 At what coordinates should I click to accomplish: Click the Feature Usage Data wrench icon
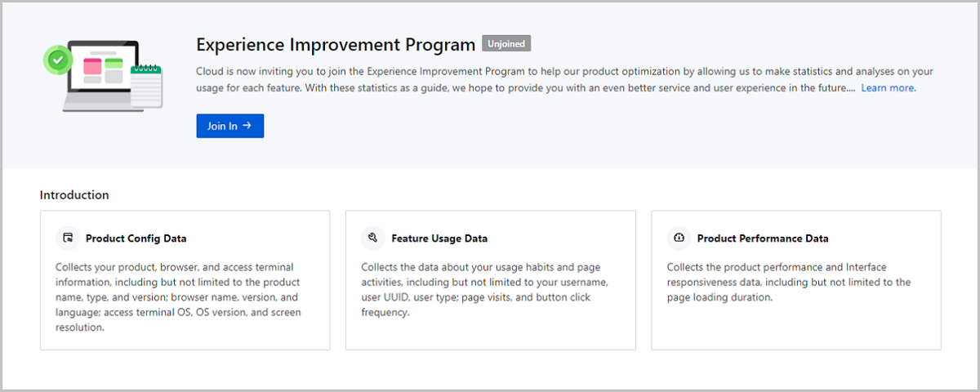coord(373,238)
